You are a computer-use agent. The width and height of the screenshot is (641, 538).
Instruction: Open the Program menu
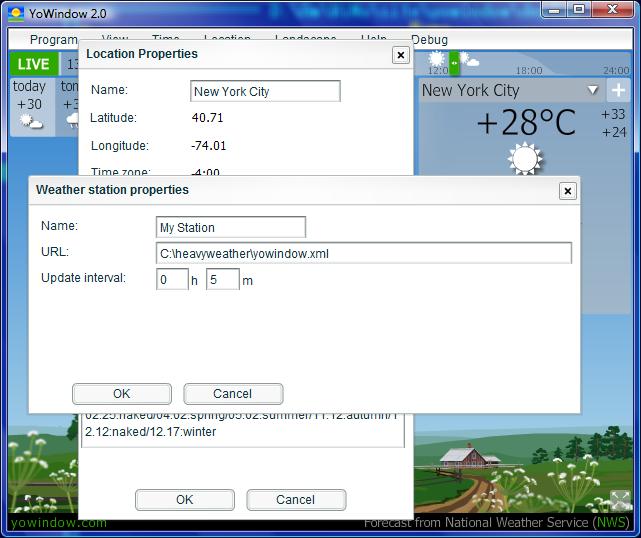click(53, 40)
